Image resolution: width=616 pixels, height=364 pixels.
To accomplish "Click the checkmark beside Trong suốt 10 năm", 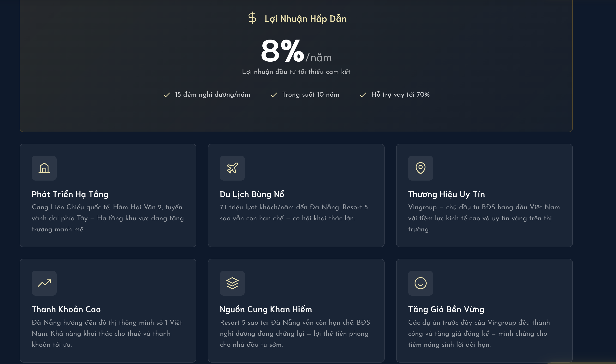I will coord(274,95).
